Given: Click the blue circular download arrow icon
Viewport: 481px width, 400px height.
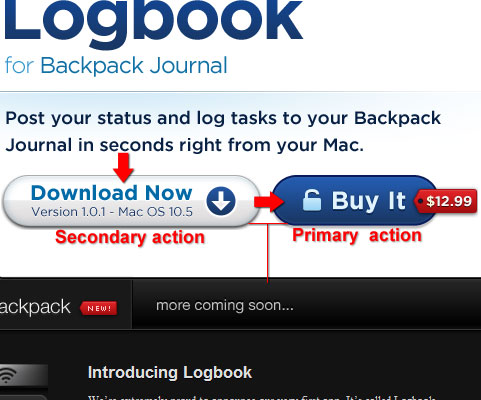Looking at the screenshot, I should [221, 201].
